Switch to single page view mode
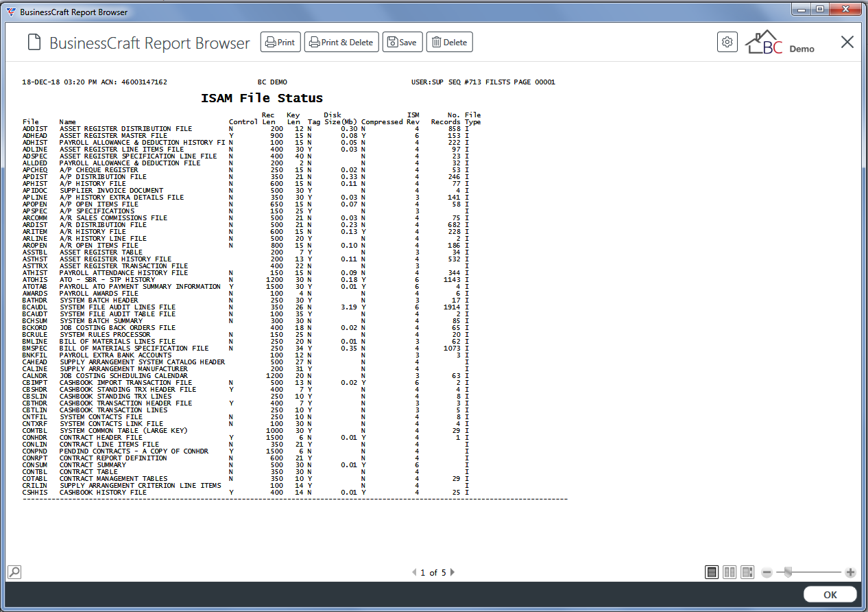868x612 pixels. 712,572
